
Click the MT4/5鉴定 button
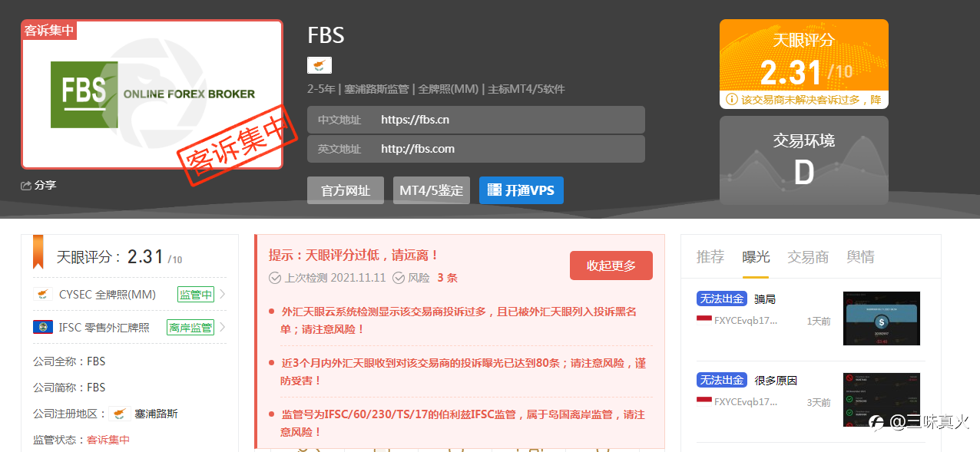(x=432, y=190)
